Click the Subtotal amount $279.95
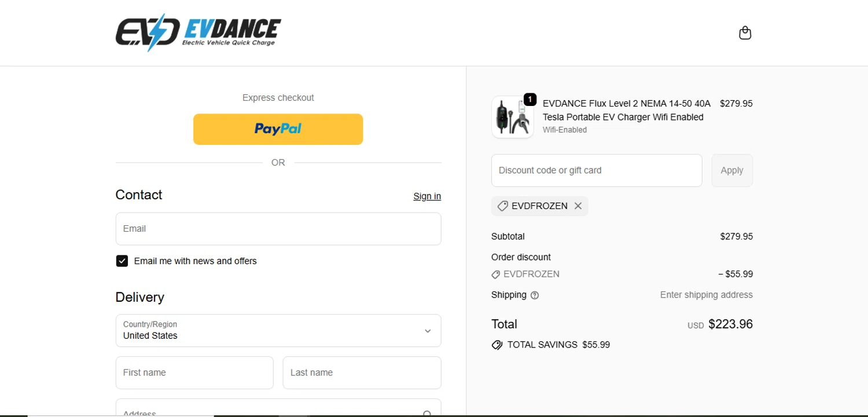This screenshot has height=417, width=868. pos(736,236)
